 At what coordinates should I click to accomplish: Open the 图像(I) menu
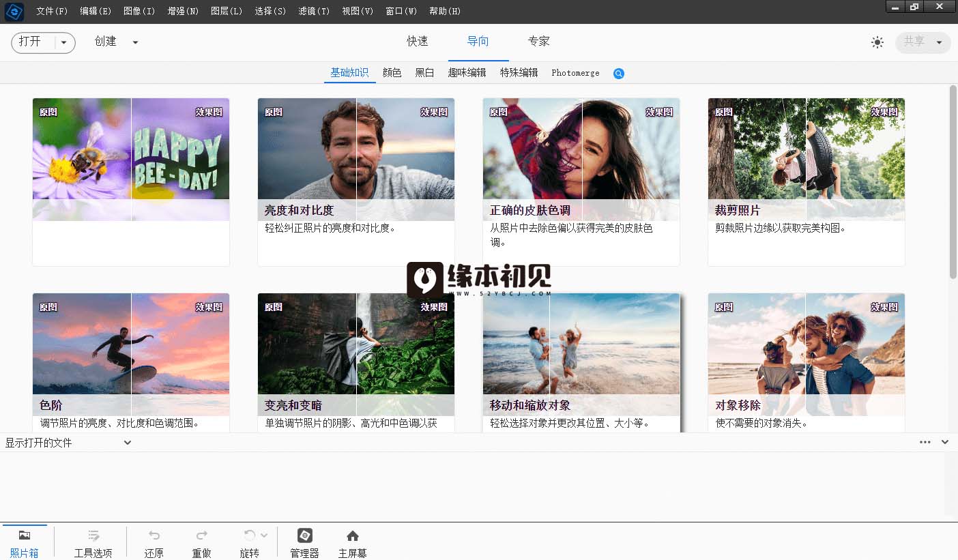click(139, 12)
